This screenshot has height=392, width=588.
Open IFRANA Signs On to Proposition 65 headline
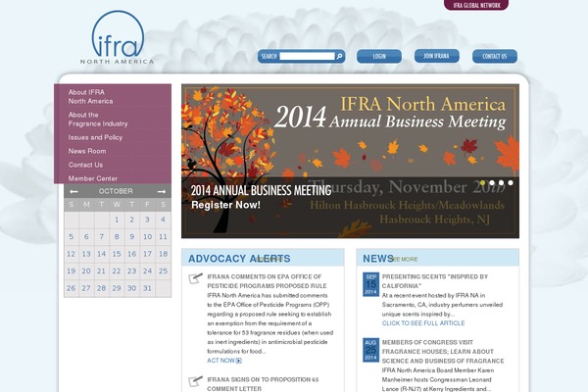[x=263, y=384]
